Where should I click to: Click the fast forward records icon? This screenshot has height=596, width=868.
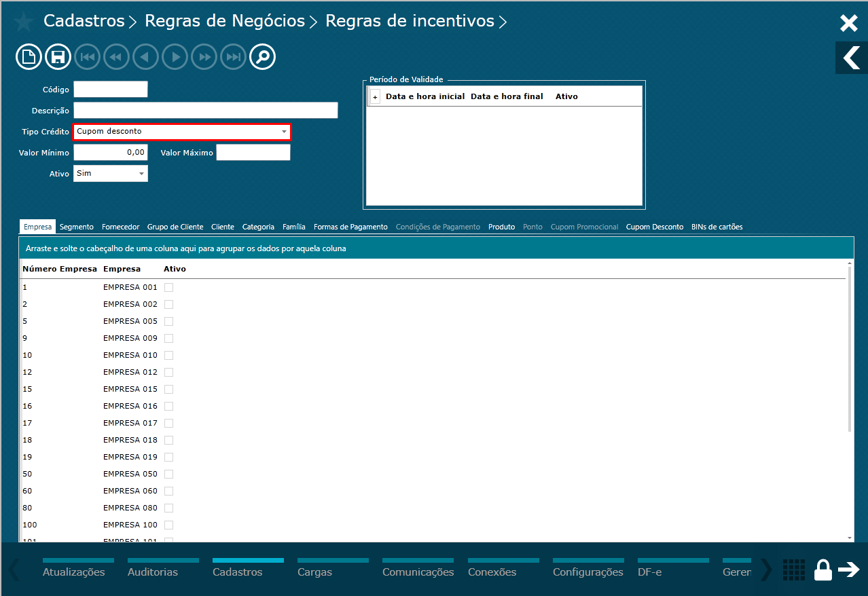204,57
